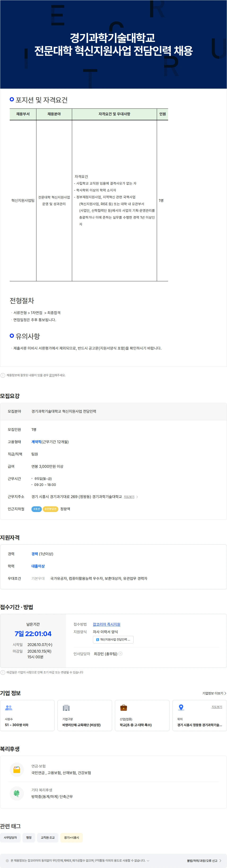
Task: Select the 4호선 subway badge
Action: coord(36,509)
